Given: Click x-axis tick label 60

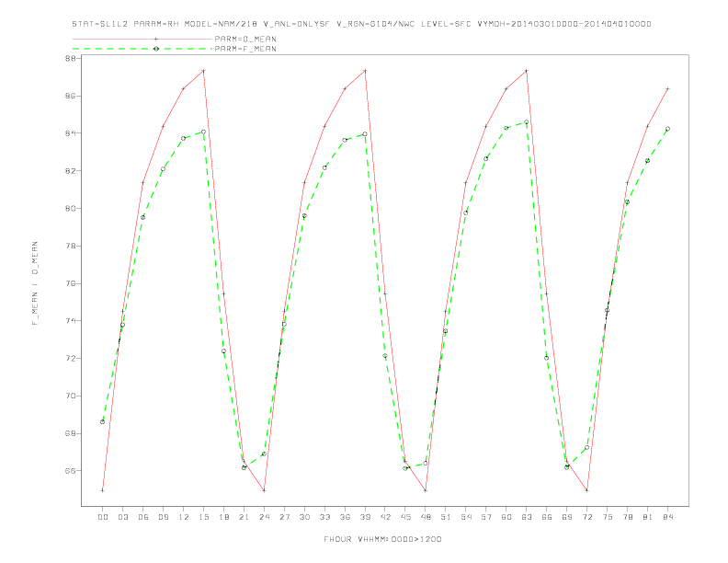Looking at the screenshot, I should [x=506, y=517].
